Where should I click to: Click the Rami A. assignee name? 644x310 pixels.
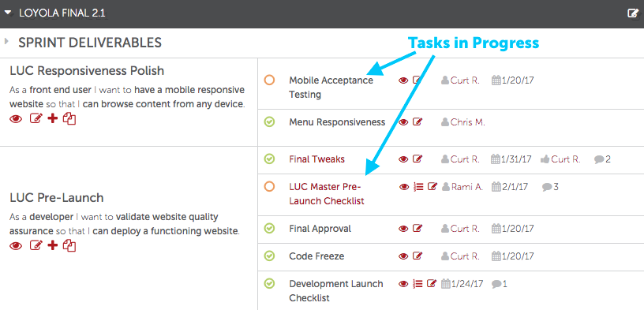tap(467, 187)
